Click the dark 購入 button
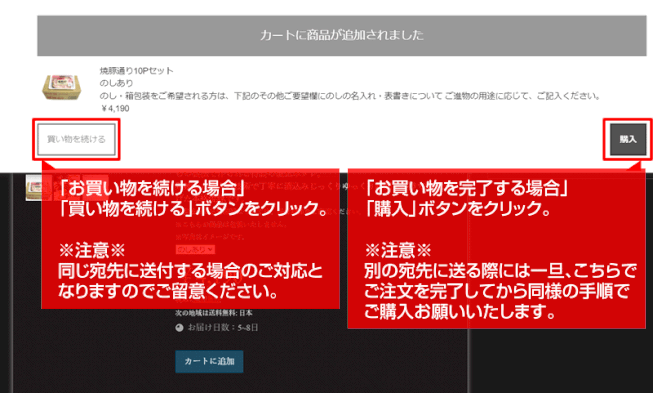Image resolution: width=653 pixels, height=393 pixels. 628,139
